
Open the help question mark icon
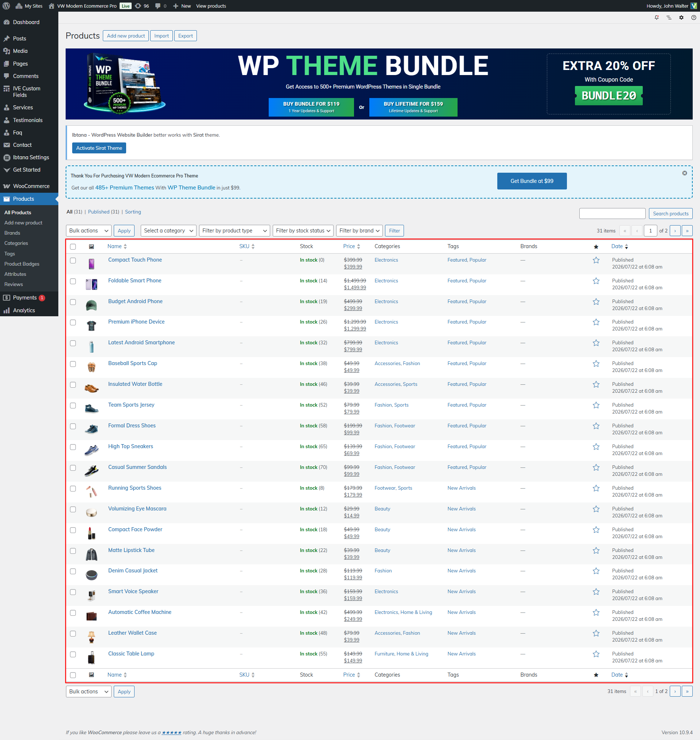[x=694, y=17]
